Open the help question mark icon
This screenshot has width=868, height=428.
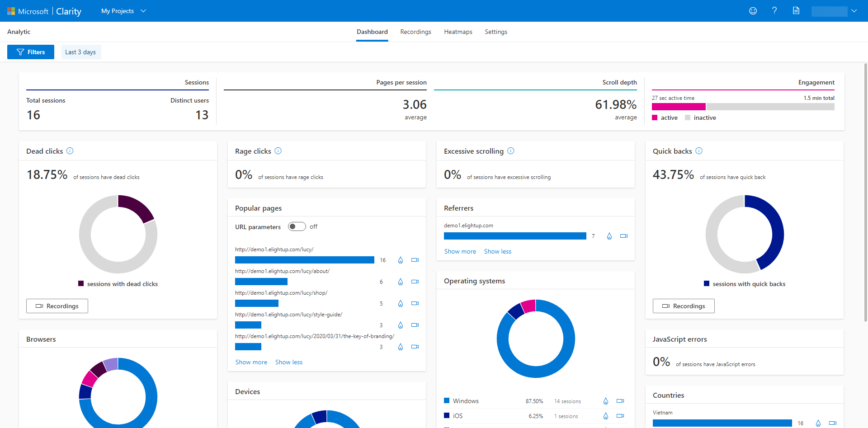[774, 11]
